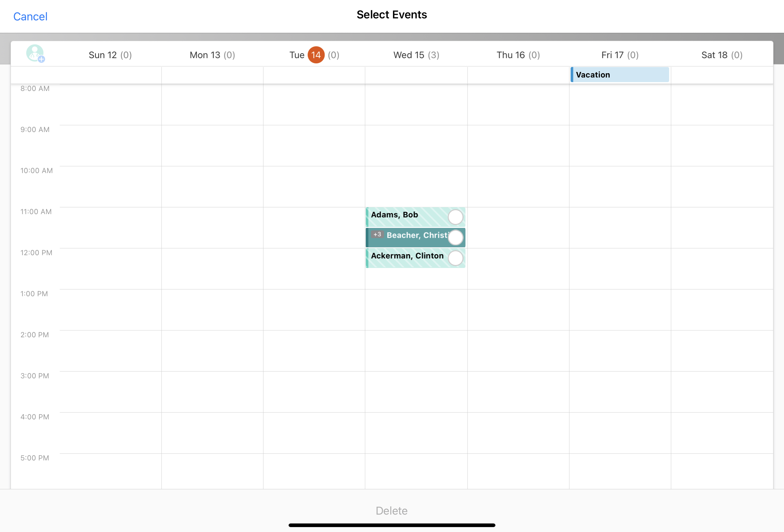Select the Ackerman, Clinton event circle
This screenshot has height=532, width=784.
point(455,258)
